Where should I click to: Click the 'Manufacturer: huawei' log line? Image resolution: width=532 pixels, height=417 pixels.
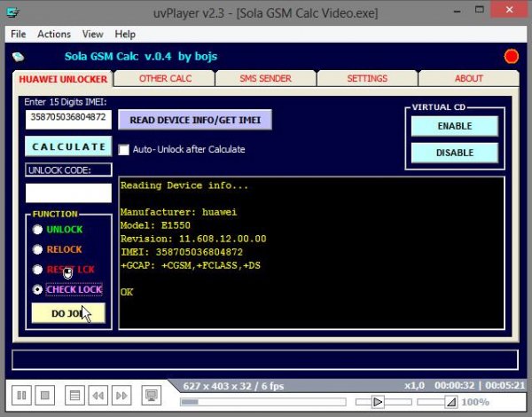178,212
